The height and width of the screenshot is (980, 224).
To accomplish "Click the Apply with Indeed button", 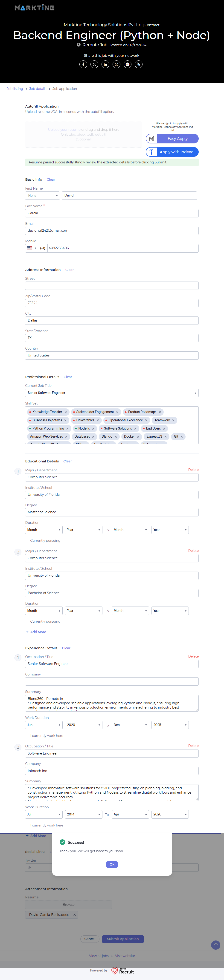I will coord(172,152).
